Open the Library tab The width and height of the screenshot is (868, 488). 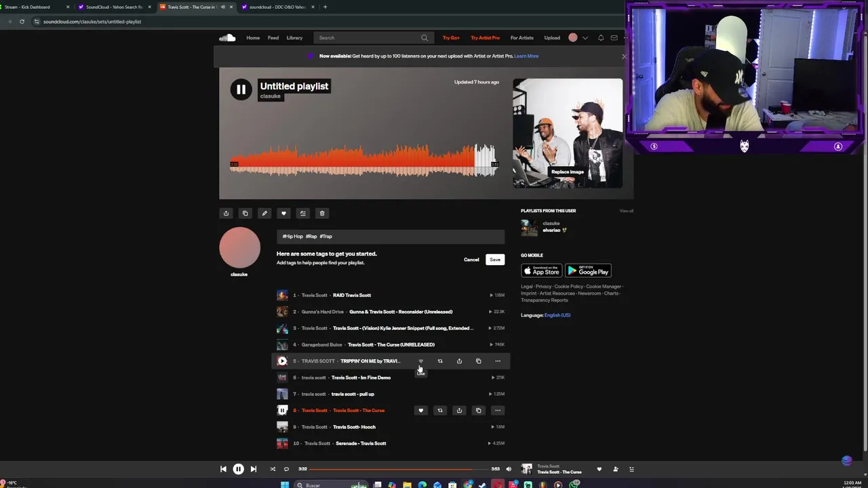click(294, 38)
